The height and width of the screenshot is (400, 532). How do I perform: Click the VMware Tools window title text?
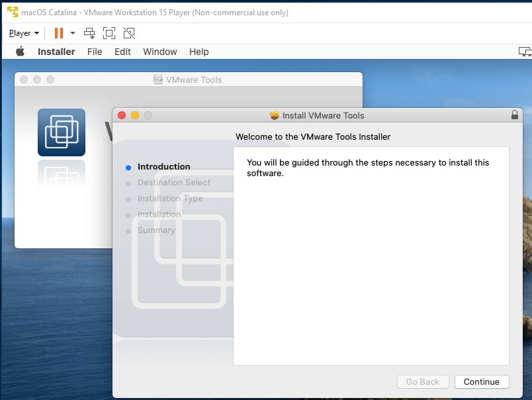pos(194,79)
